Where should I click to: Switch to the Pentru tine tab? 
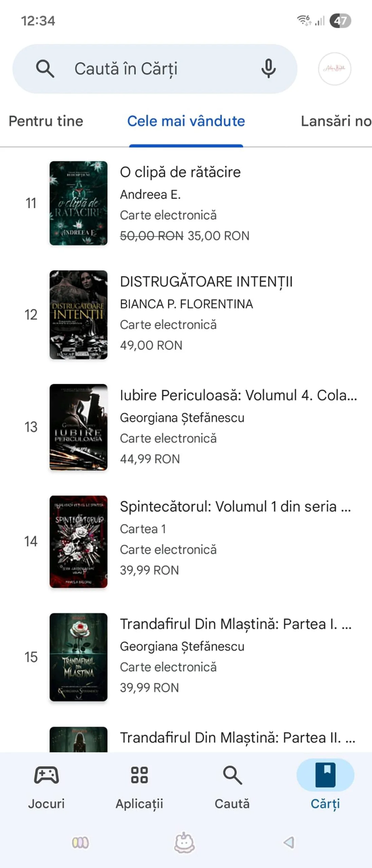click(x=46, y=121)
